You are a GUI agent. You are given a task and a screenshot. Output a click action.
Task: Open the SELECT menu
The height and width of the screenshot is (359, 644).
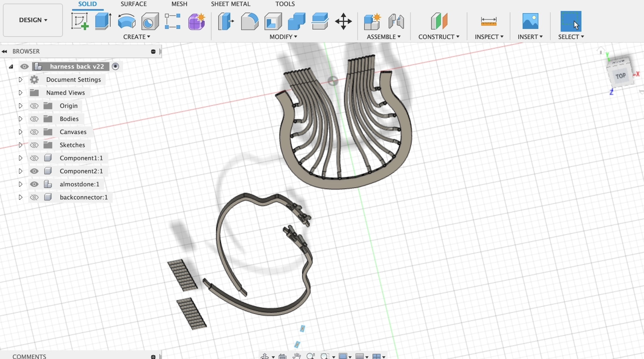(571, 37)
